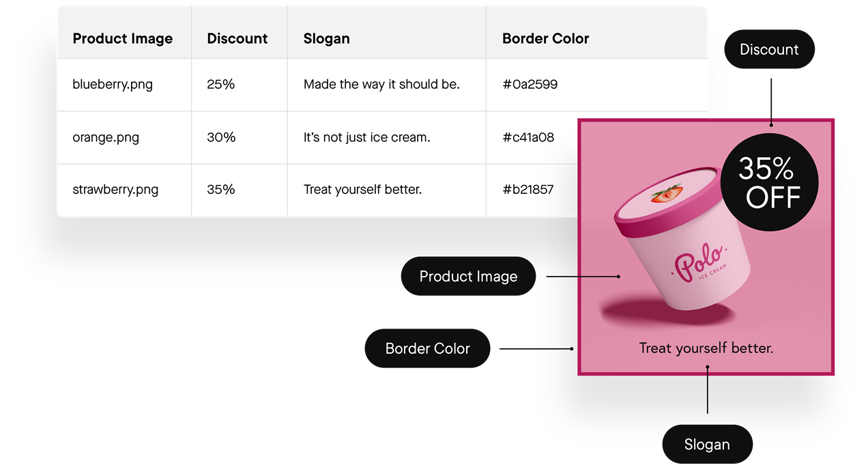Select the Border Color column header

tap(596, 33)
